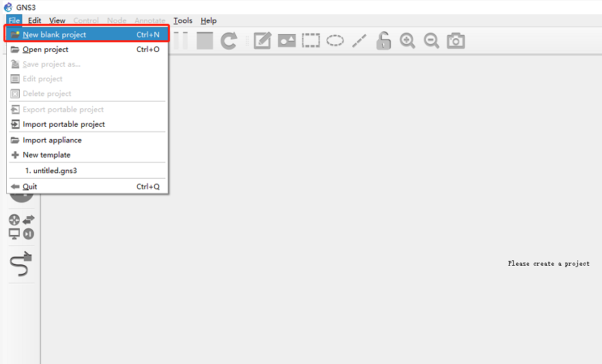Choose Open project from File menu
The height and width of the screenshot is (364, 602).
(x=87, y=50)
